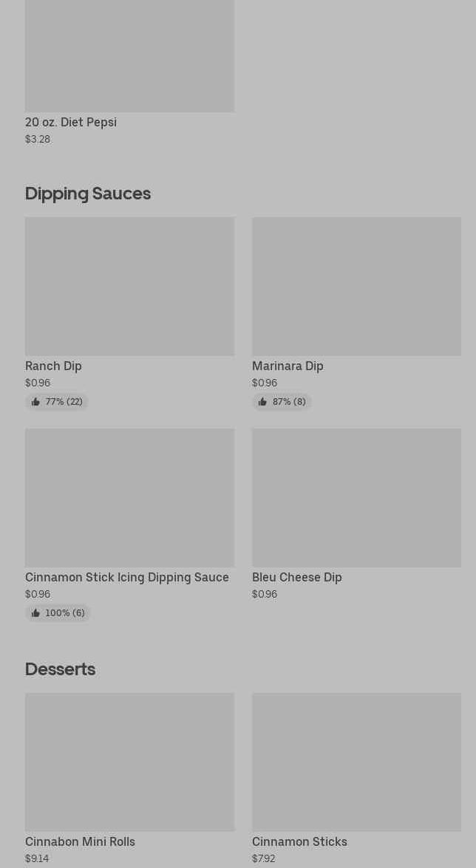Click the 100% (6) rating badge
This screenshot has width=476, height=868.
(58, 613)
